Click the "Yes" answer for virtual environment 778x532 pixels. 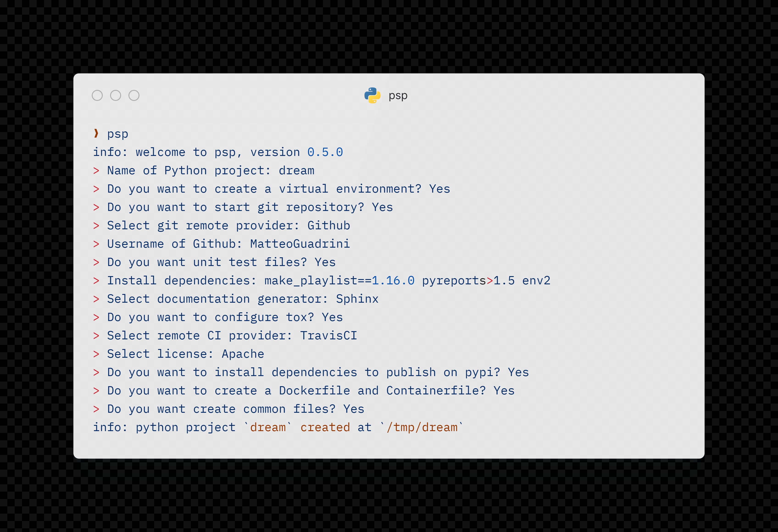(x=439, y=189)
